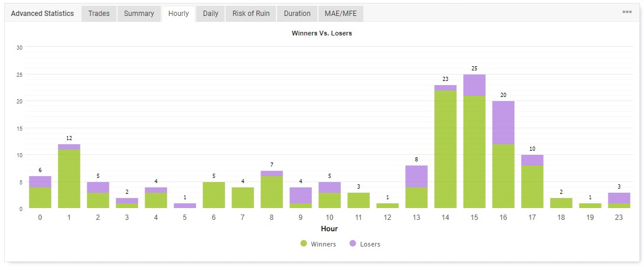Click the purple Losers legend dot

click(353, 244)
